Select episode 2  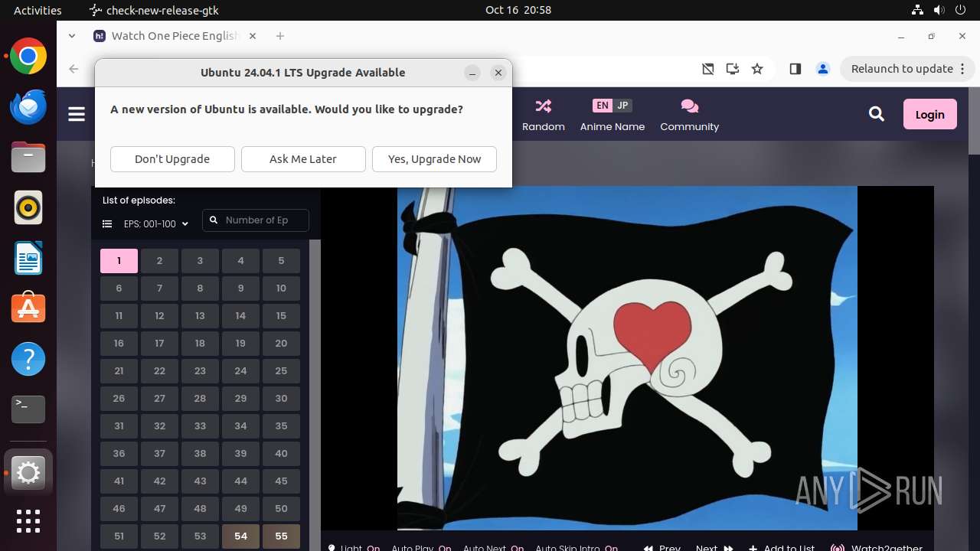pyautogui.click(x=159, y=261)
